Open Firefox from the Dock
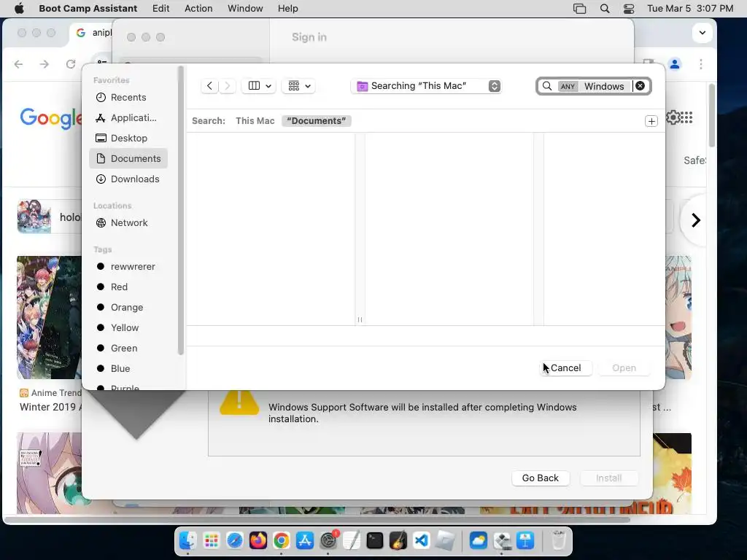This screenshot has height=560, width=747. point(258,541)
